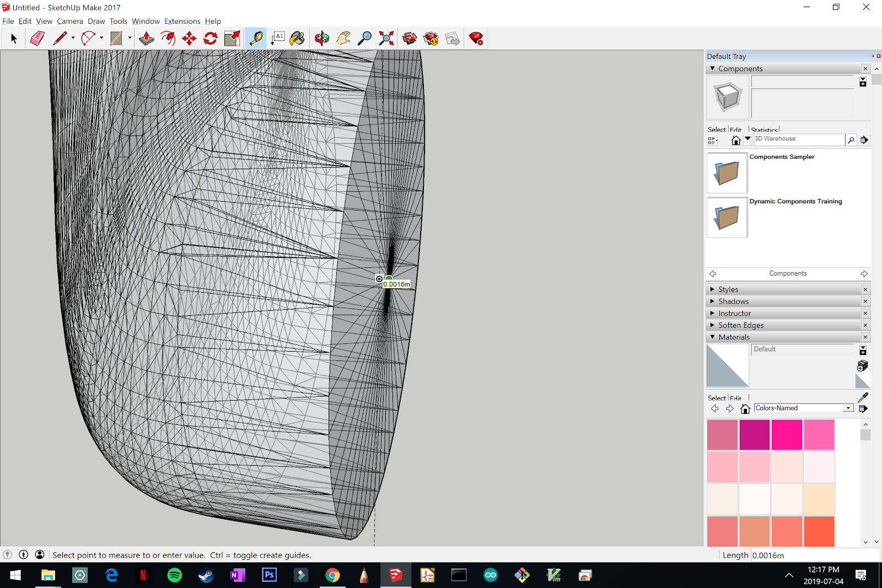
Task: Select the Pan hand tool
Action: (x=343, y=38)
